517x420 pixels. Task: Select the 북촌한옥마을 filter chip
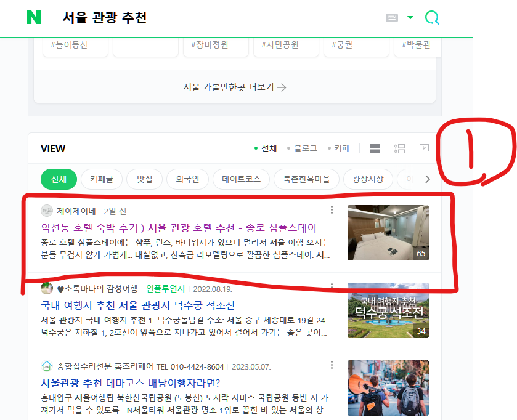307,179
